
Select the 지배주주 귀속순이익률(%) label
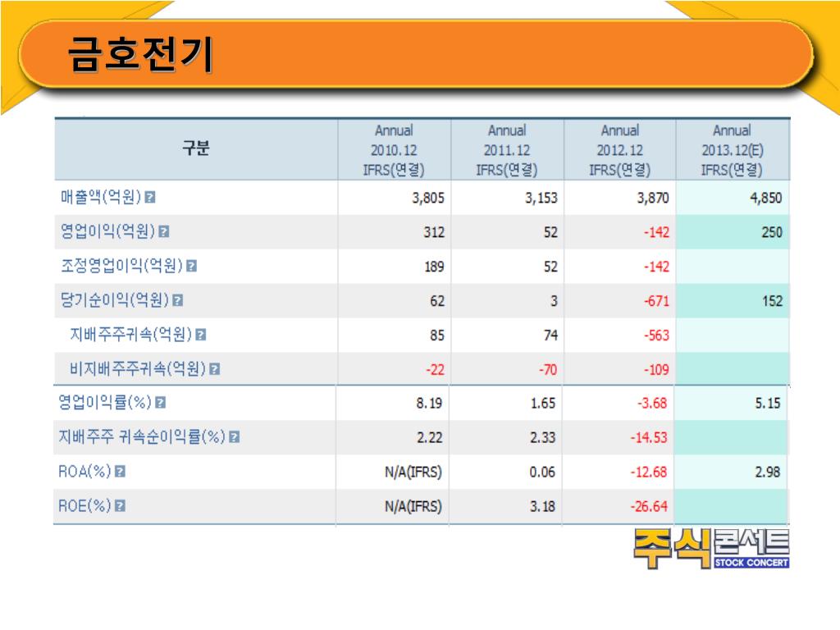(141, 436)
